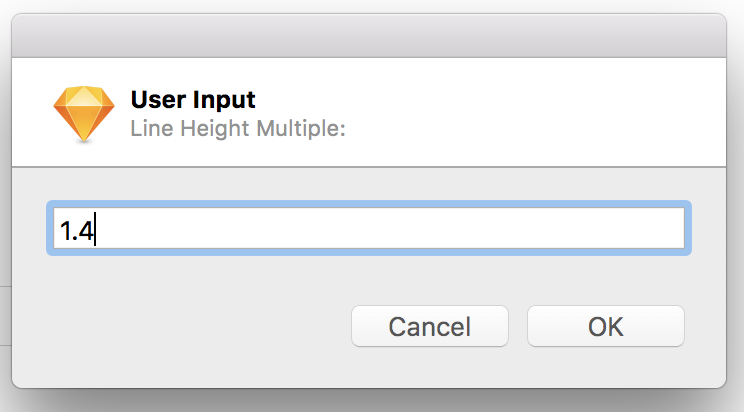Confirm the 1.4 line height with OK

point(605,326)
